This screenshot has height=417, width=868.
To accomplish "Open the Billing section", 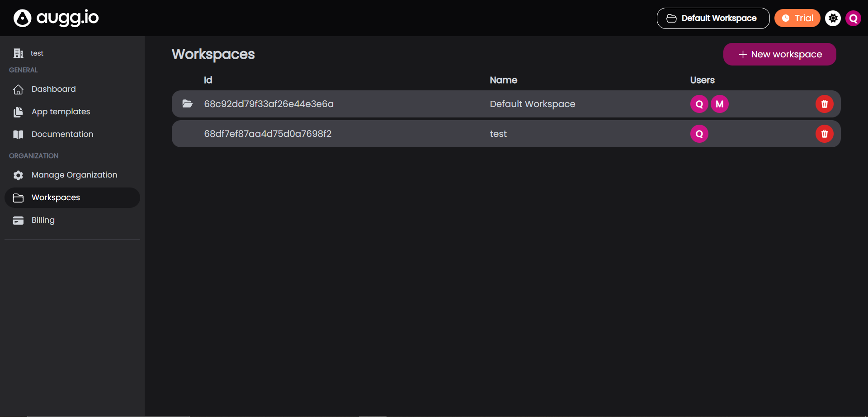I will click(43, 220).
